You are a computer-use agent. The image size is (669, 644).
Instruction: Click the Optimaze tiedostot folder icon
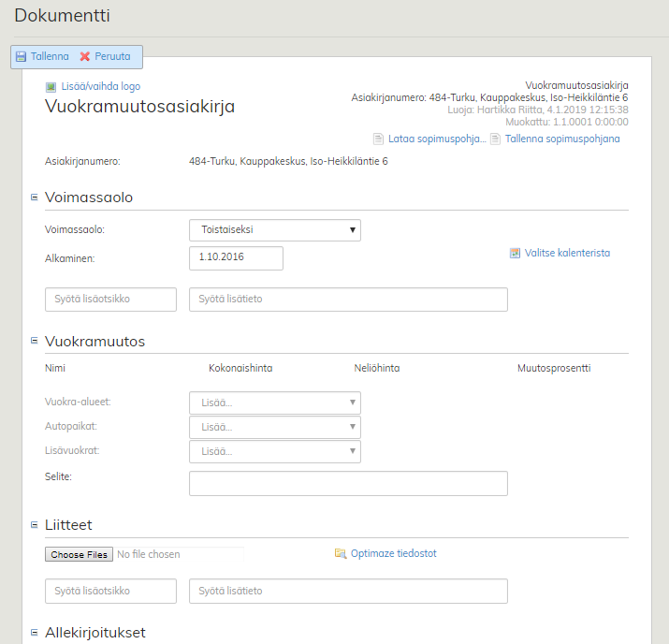tap(341, 554)
